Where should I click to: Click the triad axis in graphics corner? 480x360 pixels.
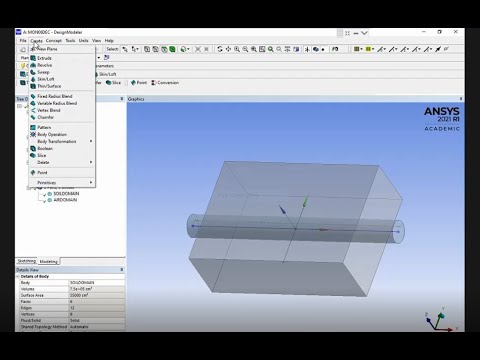pos(440,320)
